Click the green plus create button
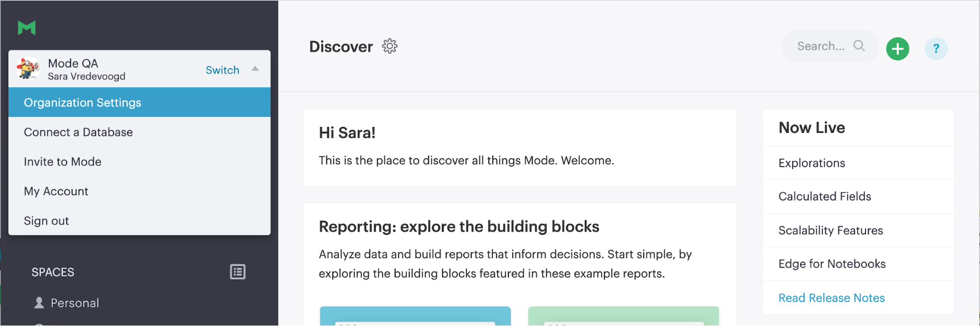The width and height of the screenshot is (980, 326). pyautogui.click(x=897, y=49)
